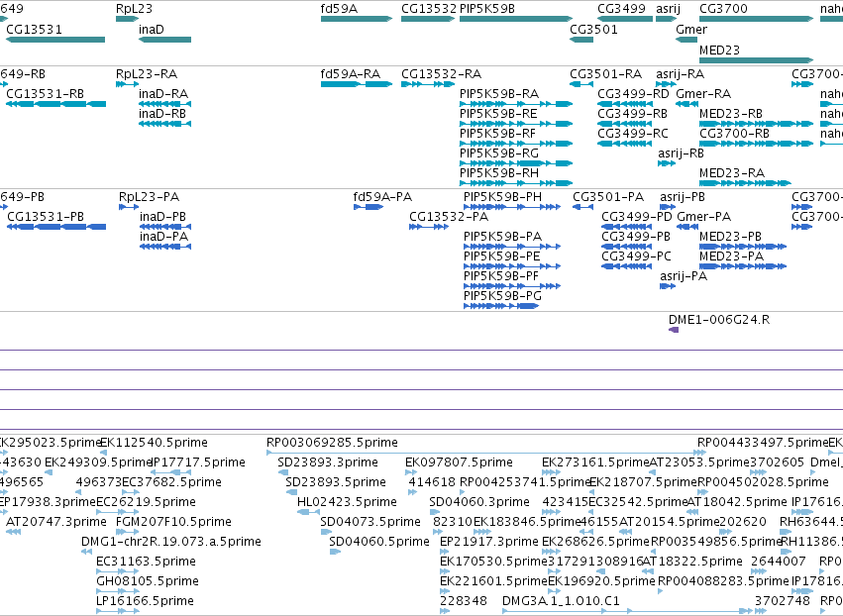Click the fd59A-RA transcript label
Viewport: 843px width, 616px height.
tap(350, 73)
